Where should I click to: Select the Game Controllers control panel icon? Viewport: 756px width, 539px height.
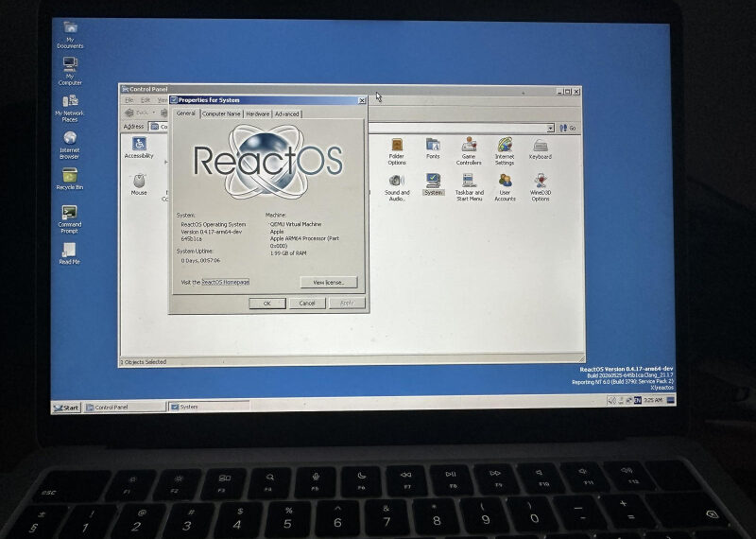click(469, 151)
